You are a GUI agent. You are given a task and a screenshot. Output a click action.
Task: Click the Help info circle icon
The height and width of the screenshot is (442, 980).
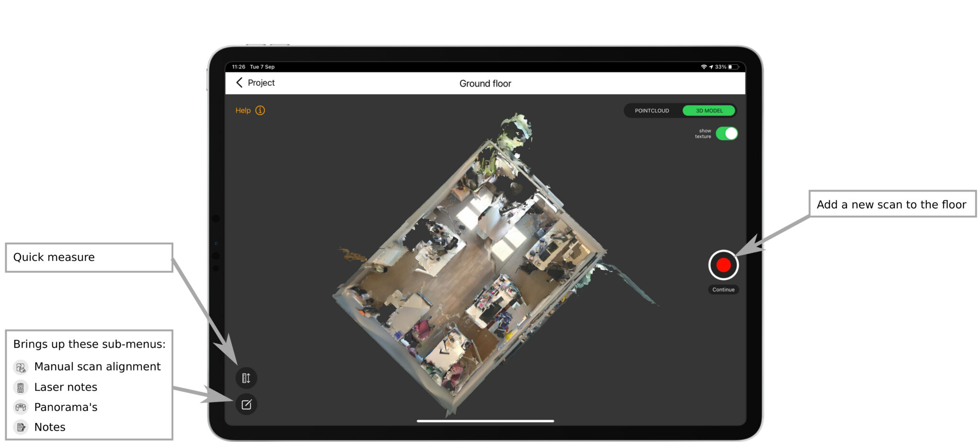pos(260,110)
